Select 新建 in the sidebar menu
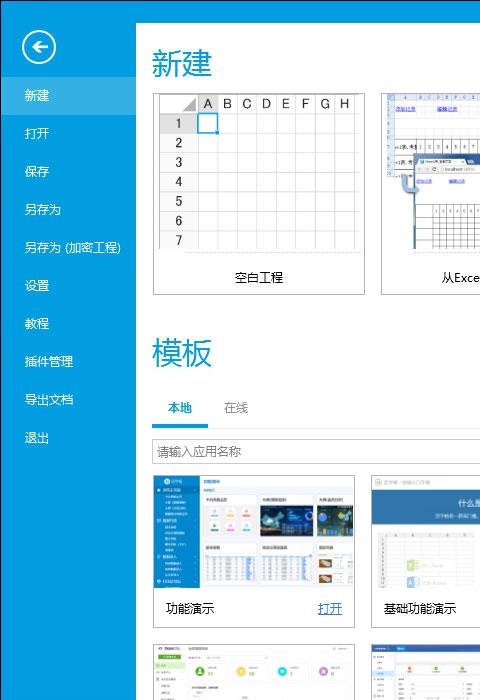 click(x=68, y=96)
